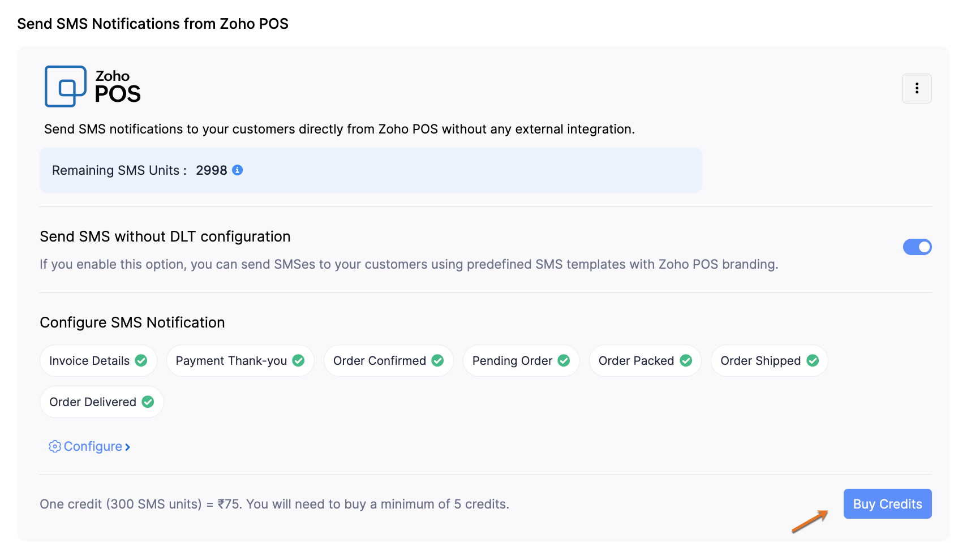
Task: Click the gear icon next to Configure
Action: click(x=55, y=447)
